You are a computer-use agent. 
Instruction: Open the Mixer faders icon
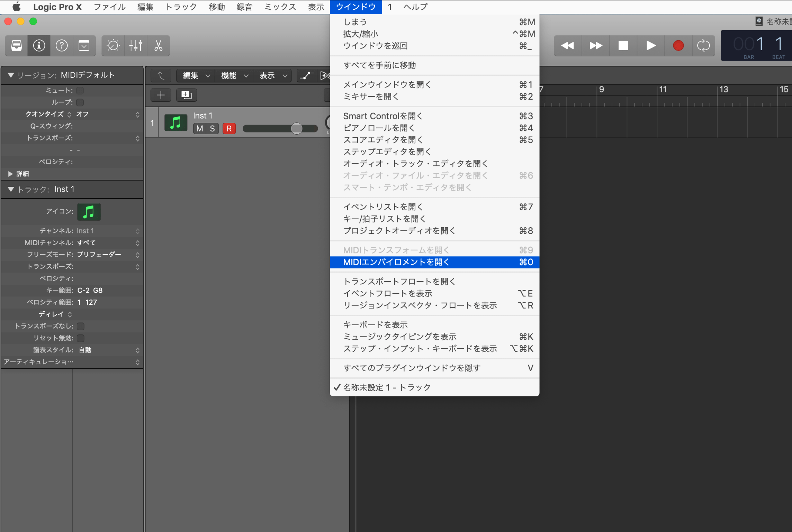point(136,45)
